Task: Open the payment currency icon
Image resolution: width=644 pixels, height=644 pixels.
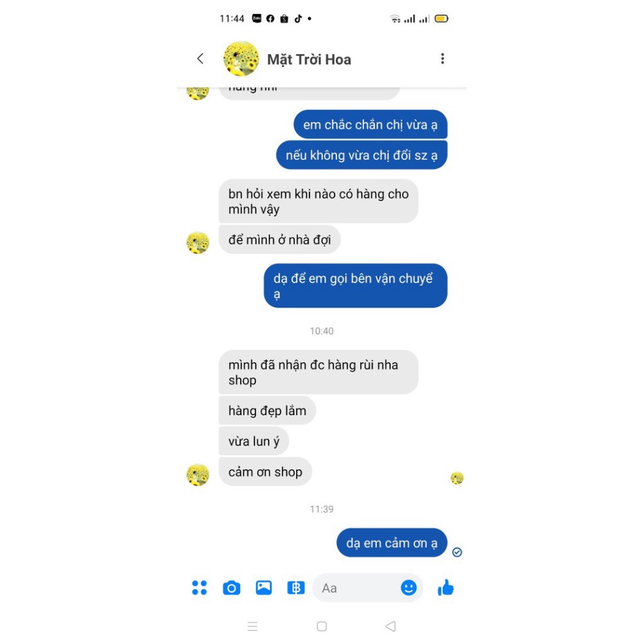Action: coord(296,588)
